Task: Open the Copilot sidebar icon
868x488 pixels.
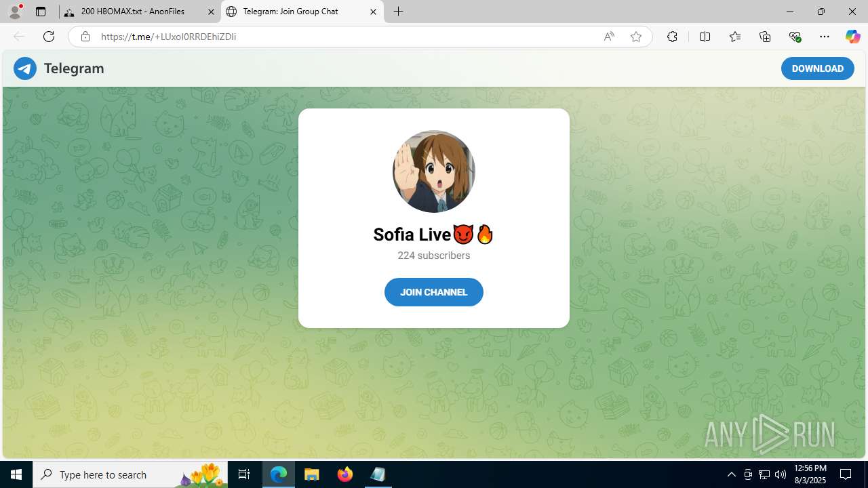Action: (852, 37)
